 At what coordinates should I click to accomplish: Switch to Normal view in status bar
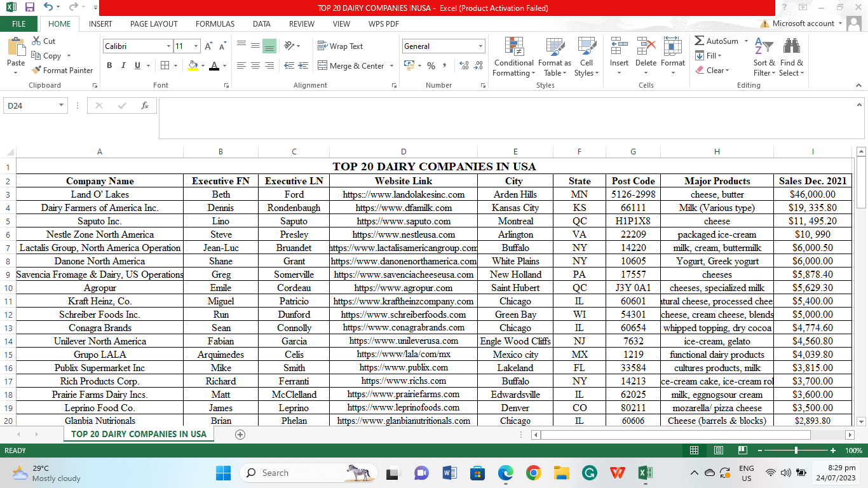coord(694,451)
